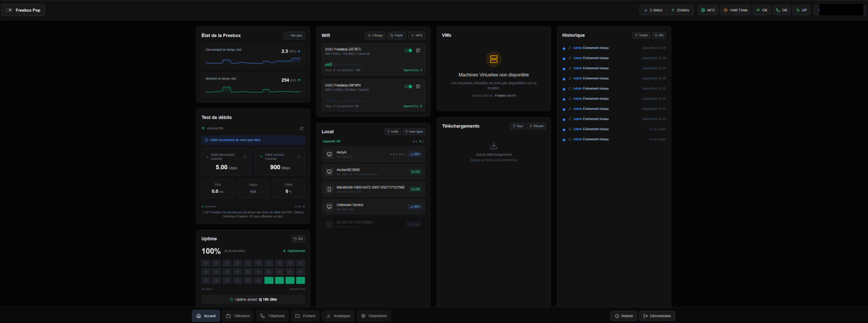Open the Toutes filter in Historique

point(641,35)
